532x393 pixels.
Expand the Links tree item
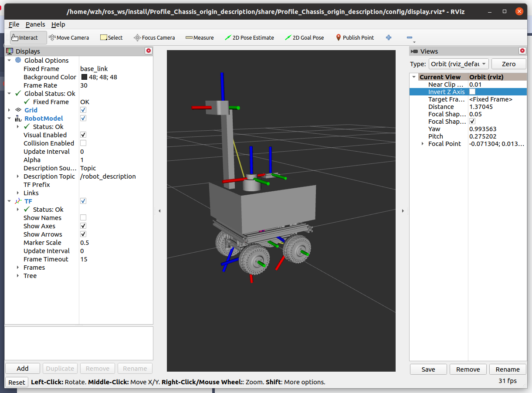click(x=18, y=193)
